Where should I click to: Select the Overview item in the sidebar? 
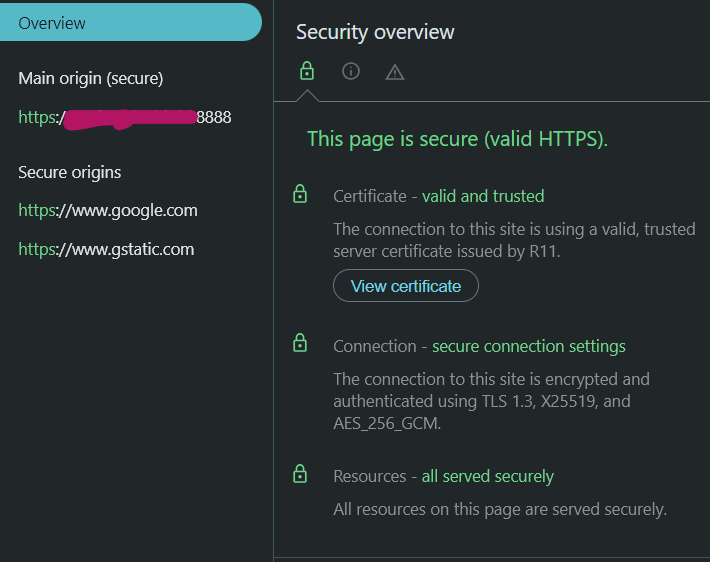click(130, 22)
